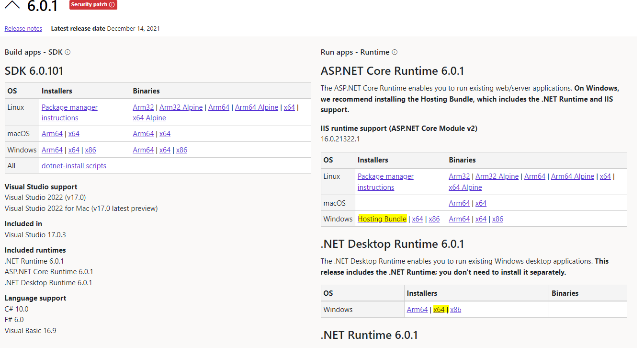Open SDK Linux Package manager instructions link

[x=69, y=113]
